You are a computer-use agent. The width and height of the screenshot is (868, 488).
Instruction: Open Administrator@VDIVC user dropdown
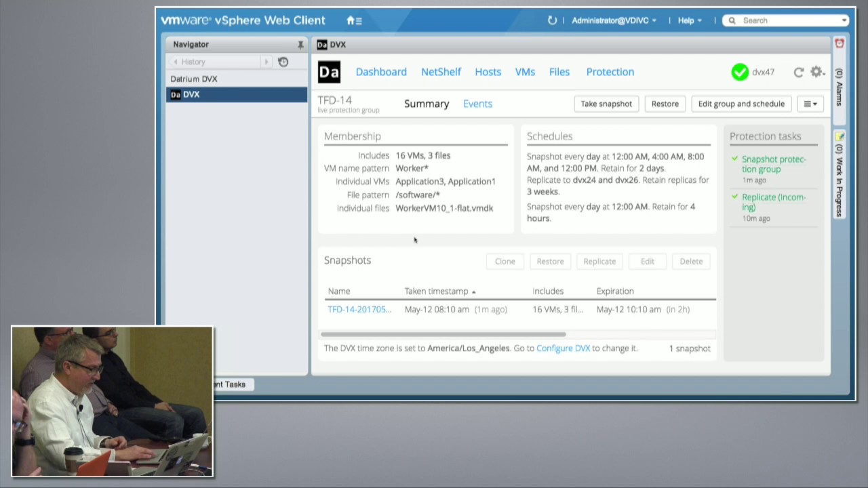[x=614, y=20]
